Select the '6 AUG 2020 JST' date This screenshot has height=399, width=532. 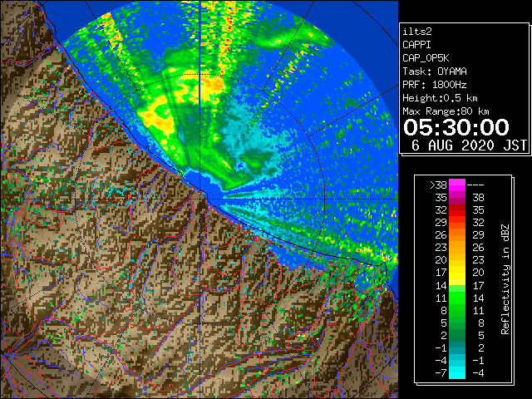click(x=470, y=145)
